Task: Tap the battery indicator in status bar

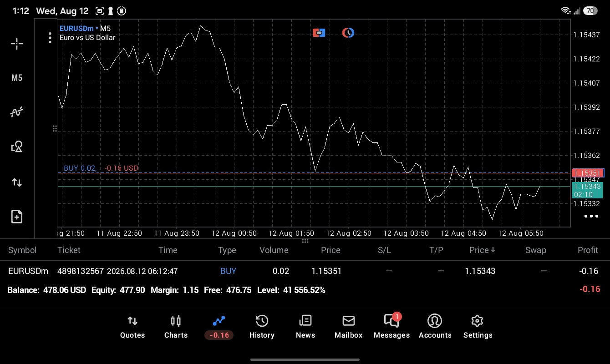Action: coord(590,10)
